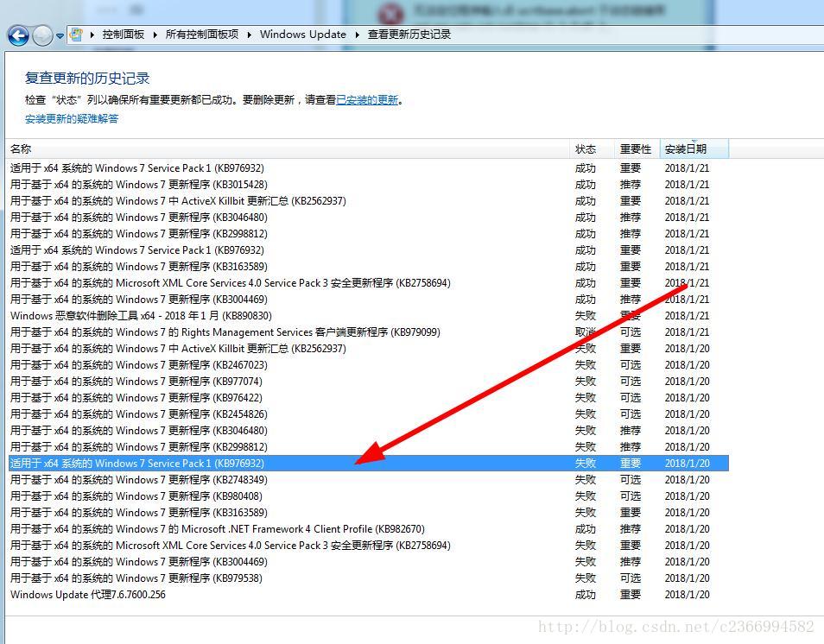
Task: Select the malicious software removal tool KB890830 row
Action: click(367, 316)
